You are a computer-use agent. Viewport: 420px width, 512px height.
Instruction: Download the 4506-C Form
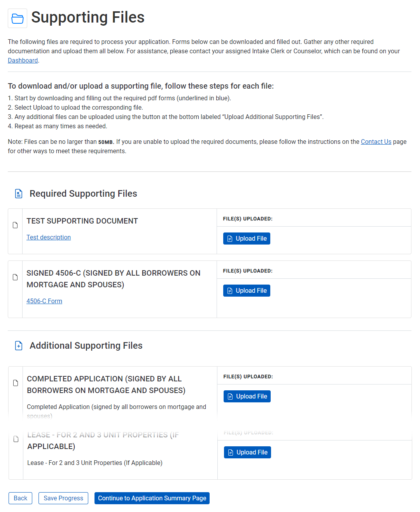click(44, 301)
